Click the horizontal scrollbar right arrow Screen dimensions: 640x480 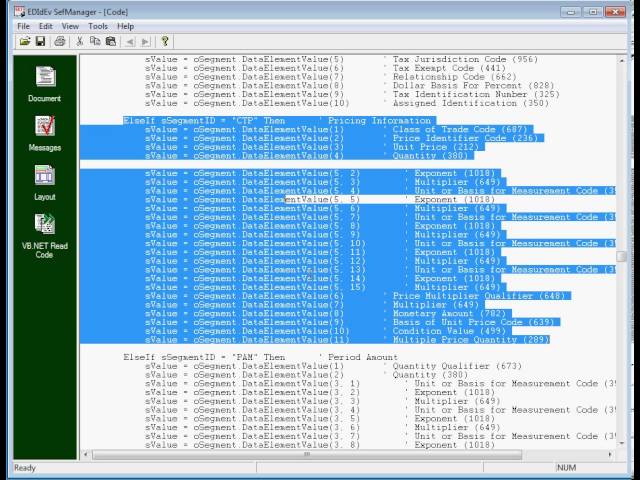(x=610, y=454)
